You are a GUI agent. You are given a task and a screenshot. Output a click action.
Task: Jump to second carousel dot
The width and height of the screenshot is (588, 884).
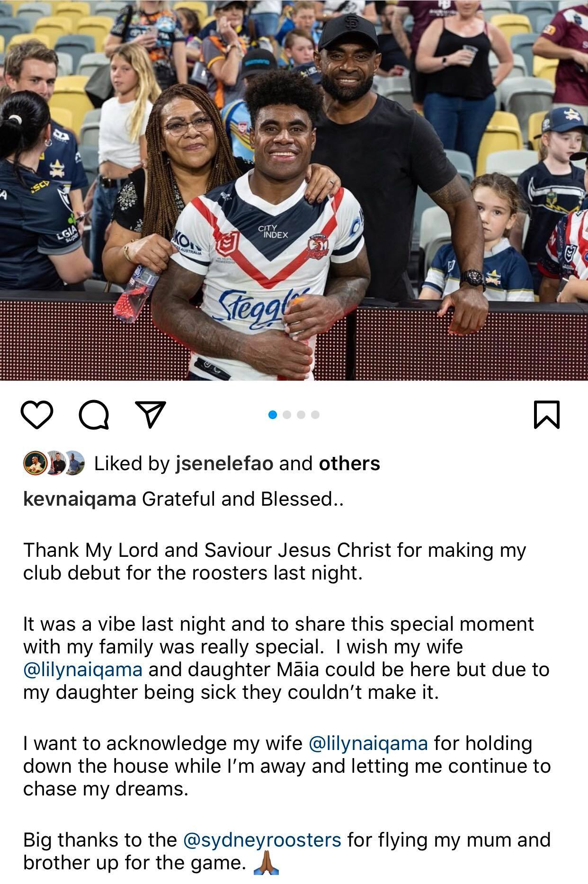pyautogui.click(x=286, y=415)
